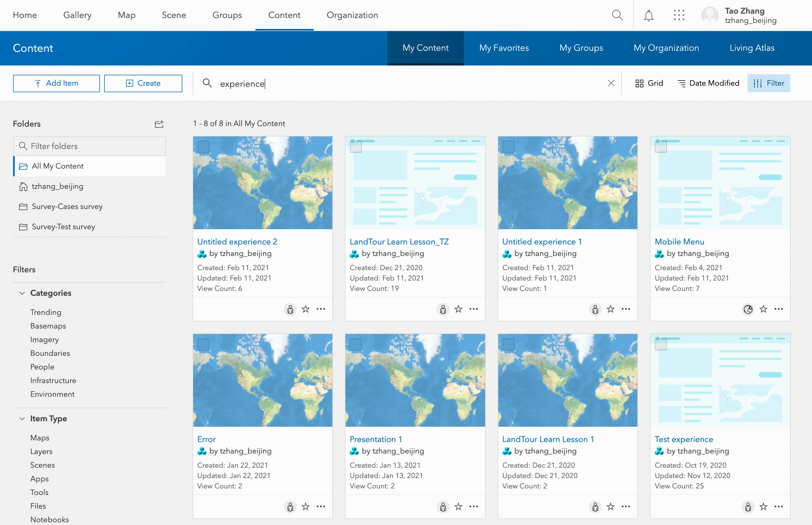This screenshot has height=525, width=812.
Task: Open the app launcher grid icon
Action: coord(679,15)
